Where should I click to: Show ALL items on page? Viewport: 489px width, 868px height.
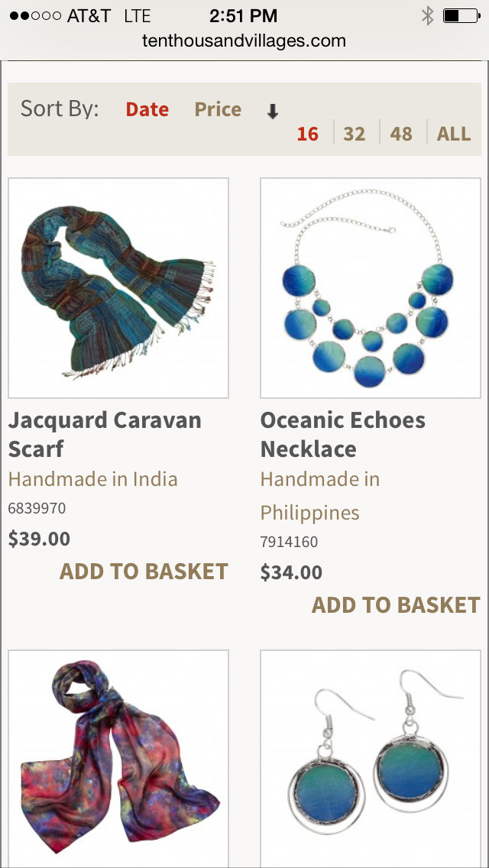coord(454,134)
